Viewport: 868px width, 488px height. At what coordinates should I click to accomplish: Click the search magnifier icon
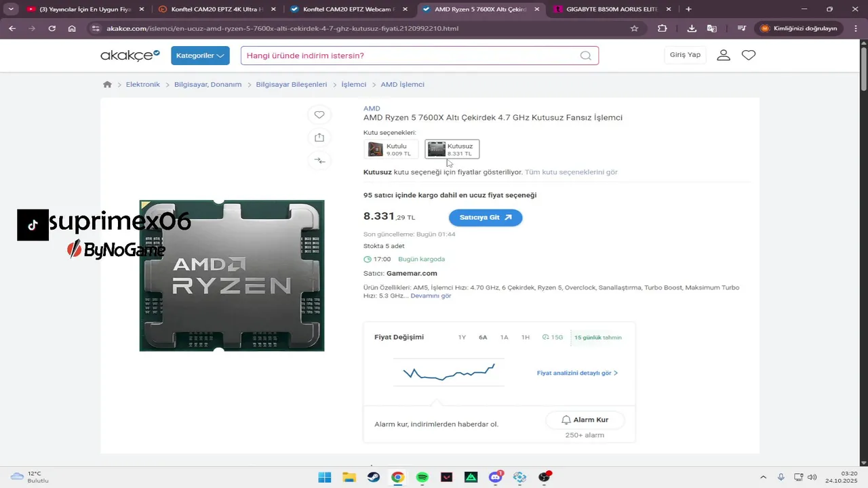point(585,56)
